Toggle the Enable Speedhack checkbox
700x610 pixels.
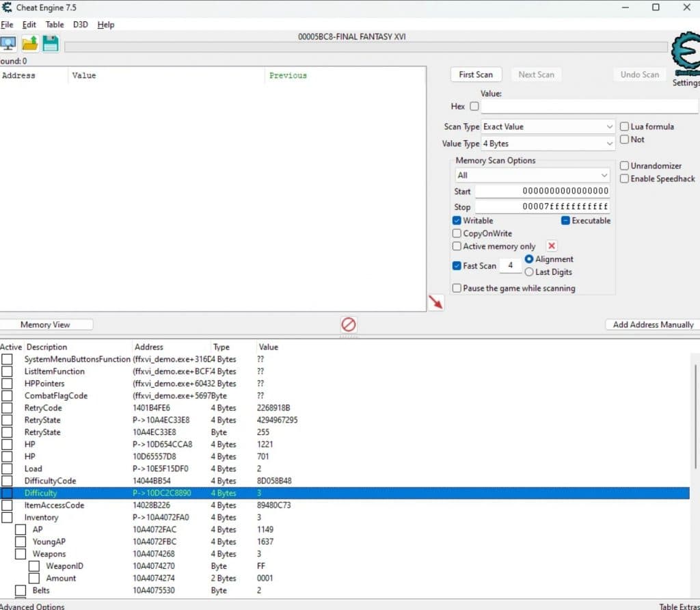click(x=625, y=178)
